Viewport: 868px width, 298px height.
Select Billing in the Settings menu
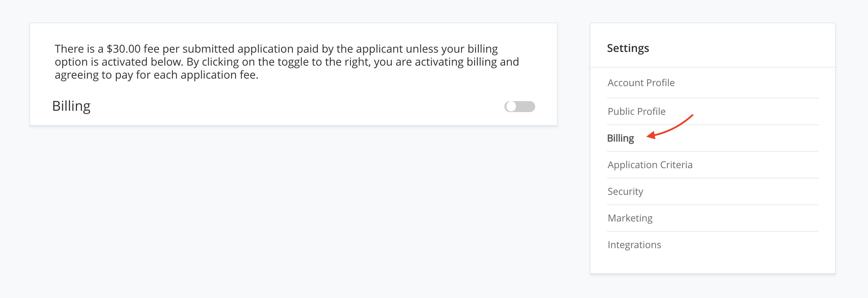tap(620, 138)
